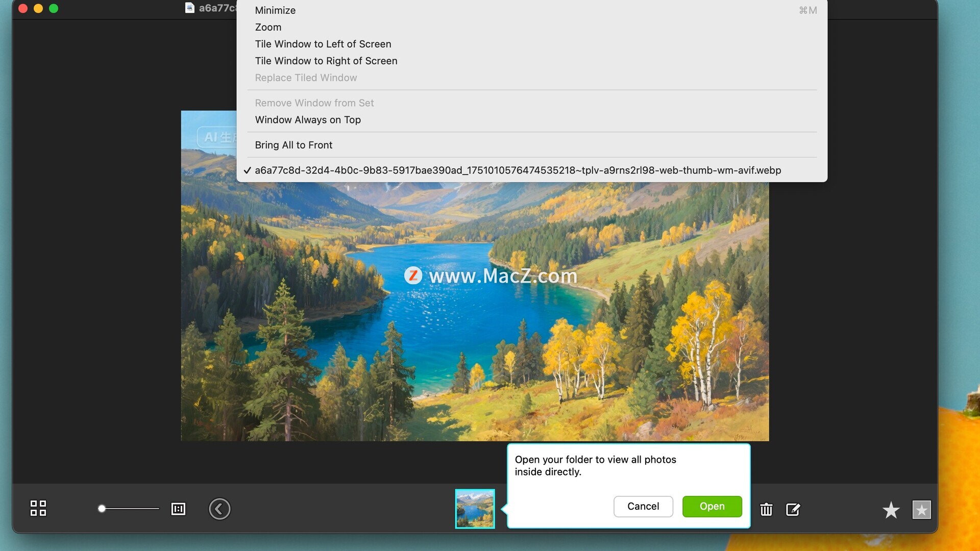
Task: Click document icon in title bar
Action: pyautogui.click(x=190, y=8)
